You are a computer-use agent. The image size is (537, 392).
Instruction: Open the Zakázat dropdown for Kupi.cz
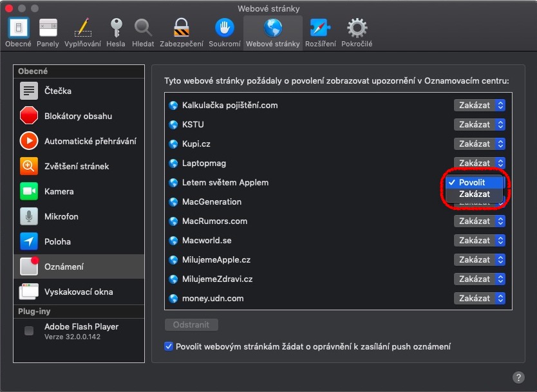pyautogui.click(x=479, y=144)
